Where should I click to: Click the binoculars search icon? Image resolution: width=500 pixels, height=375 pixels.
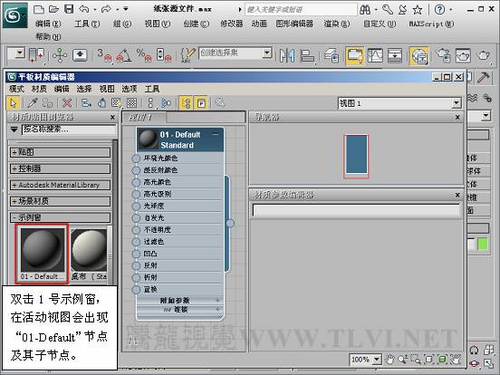coord(365,9)
